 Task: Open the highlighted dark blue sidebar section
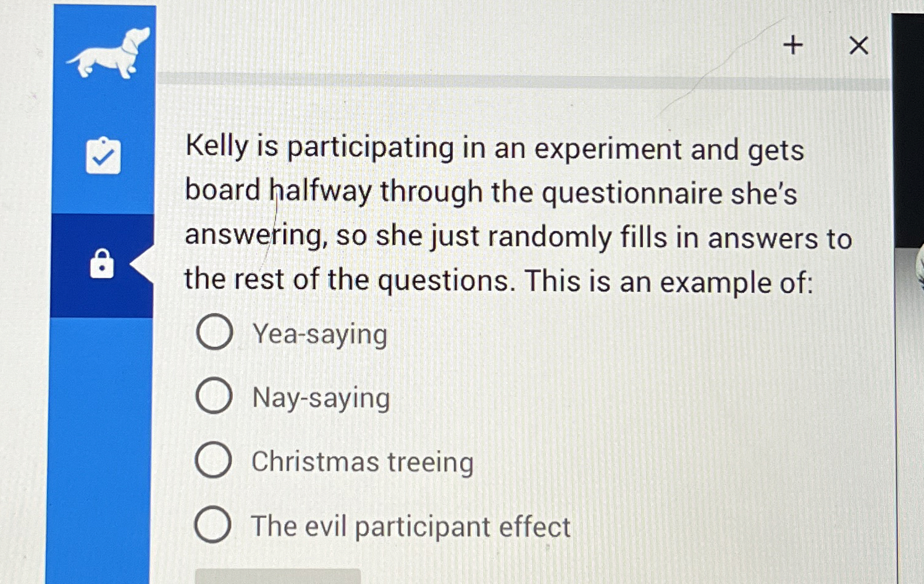[103, 262]
